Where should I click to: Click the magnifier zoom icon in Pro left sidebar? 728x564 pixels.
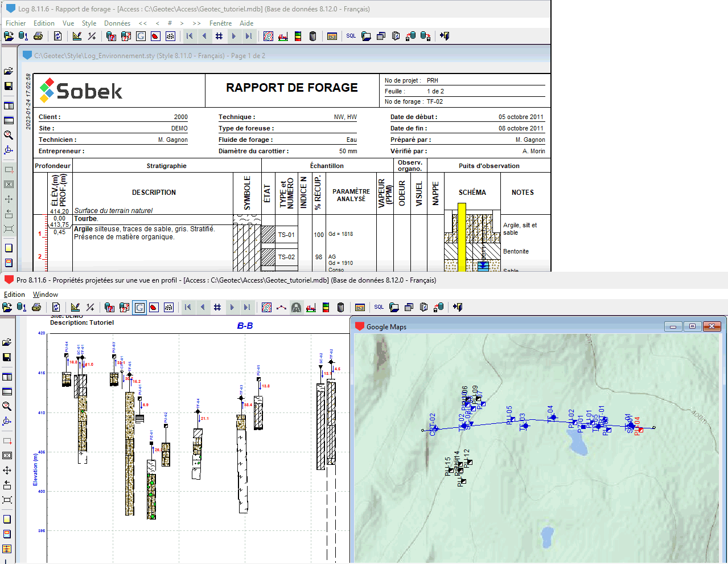[x=7, y=406]
